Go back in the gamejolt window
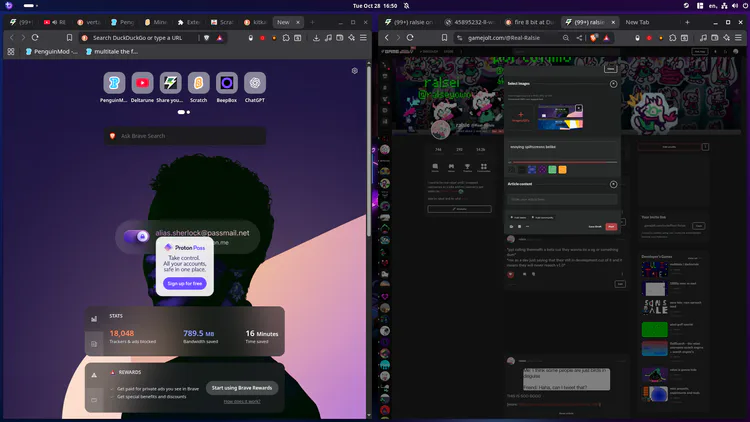 click(387, 37)
